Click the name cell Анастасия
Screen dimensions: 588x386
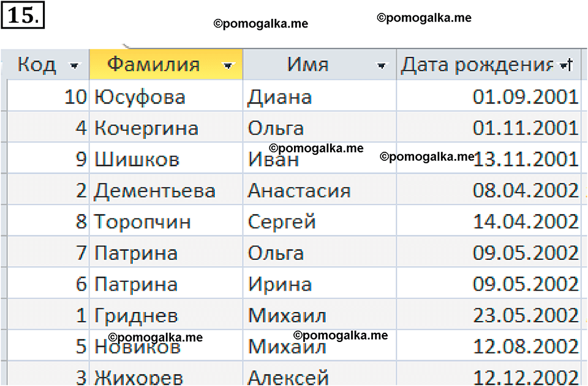[320, 189]
